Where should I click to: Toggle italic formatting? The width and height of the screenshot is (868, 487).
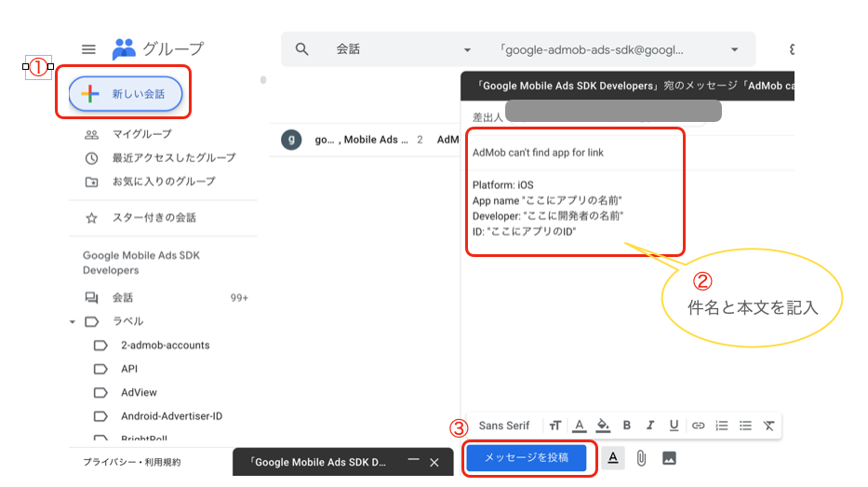[x=650, y=426]
